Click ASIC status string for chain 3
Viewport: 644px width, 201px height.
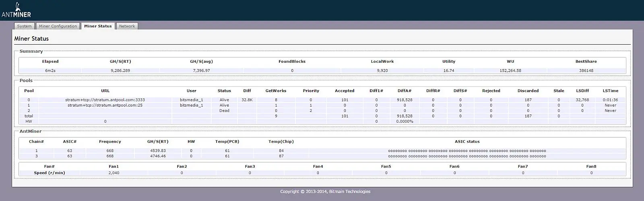[467, 156]
